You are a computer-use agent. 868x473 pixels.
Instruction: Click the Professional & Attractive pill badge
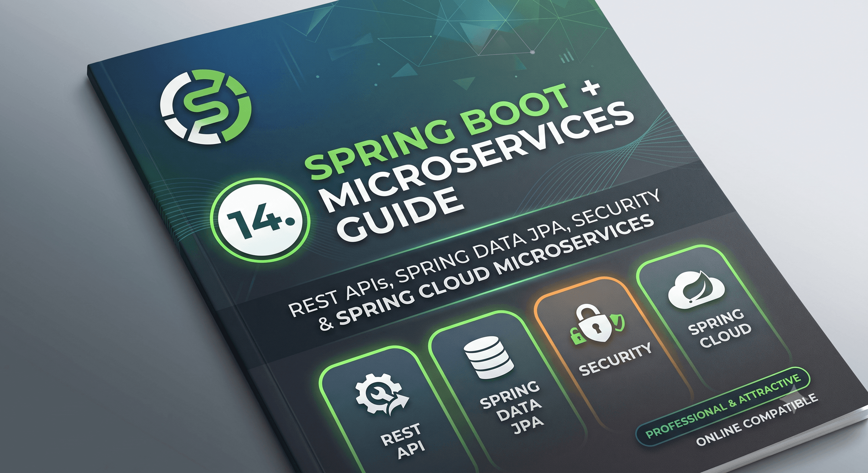(723, 406)
